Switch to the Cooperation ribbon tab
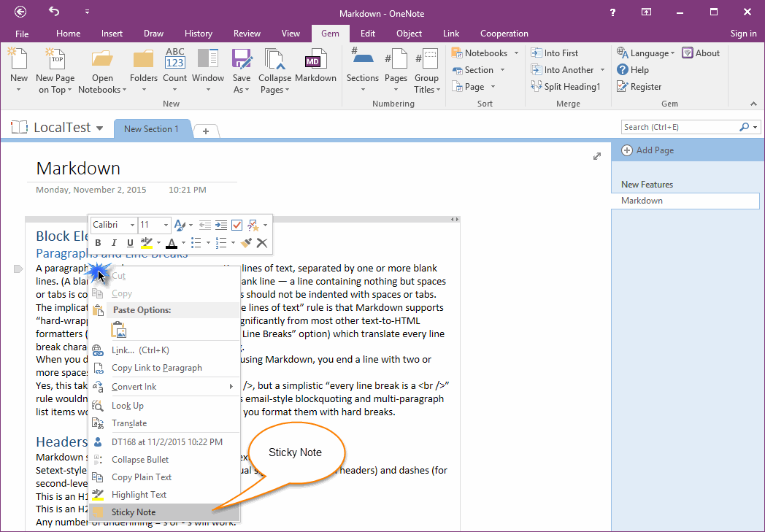Image resolution: width=765 pixels, height=532 pixels. point(504,34)
